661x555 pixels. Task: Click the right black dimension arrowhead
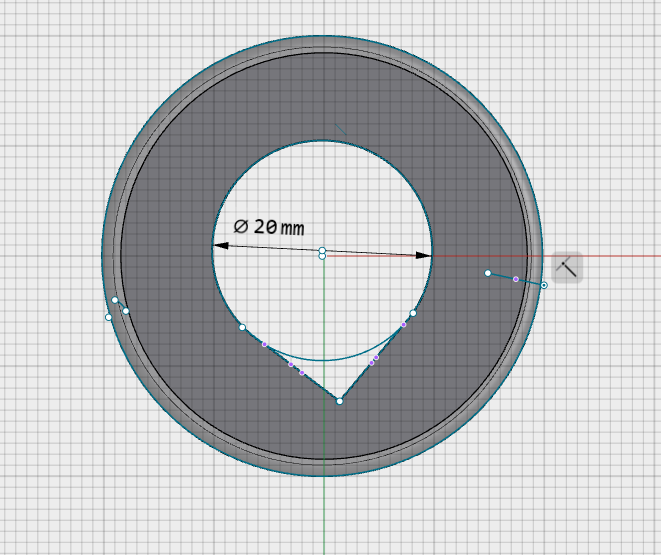tap(423, 255)
